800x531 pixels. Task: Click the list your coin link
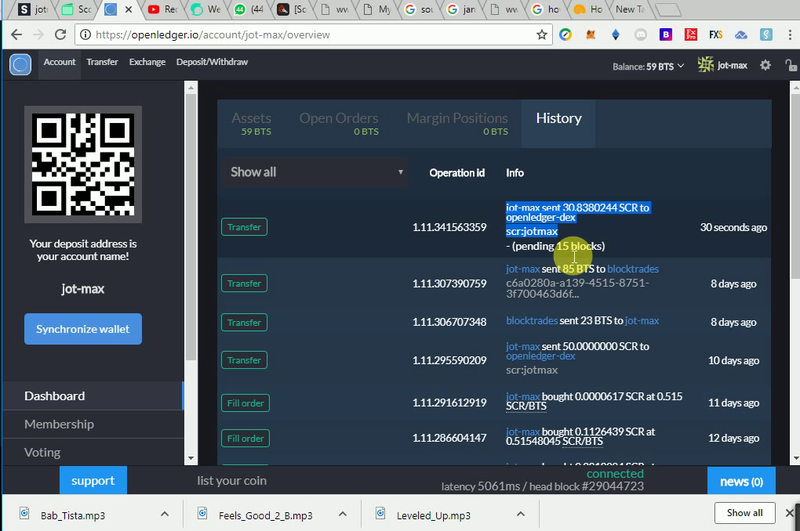coord(232,481)
